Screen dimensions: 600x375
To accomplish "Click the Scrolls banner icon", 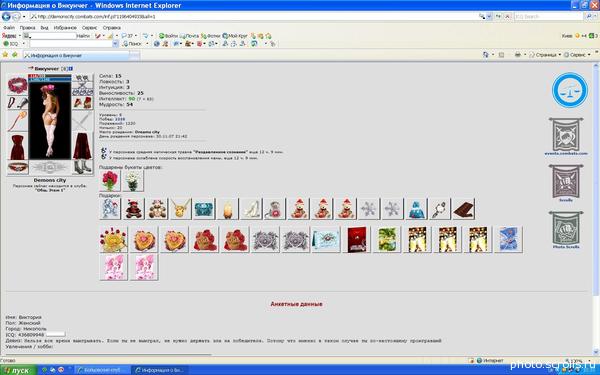I will click(x=566, y=183).
